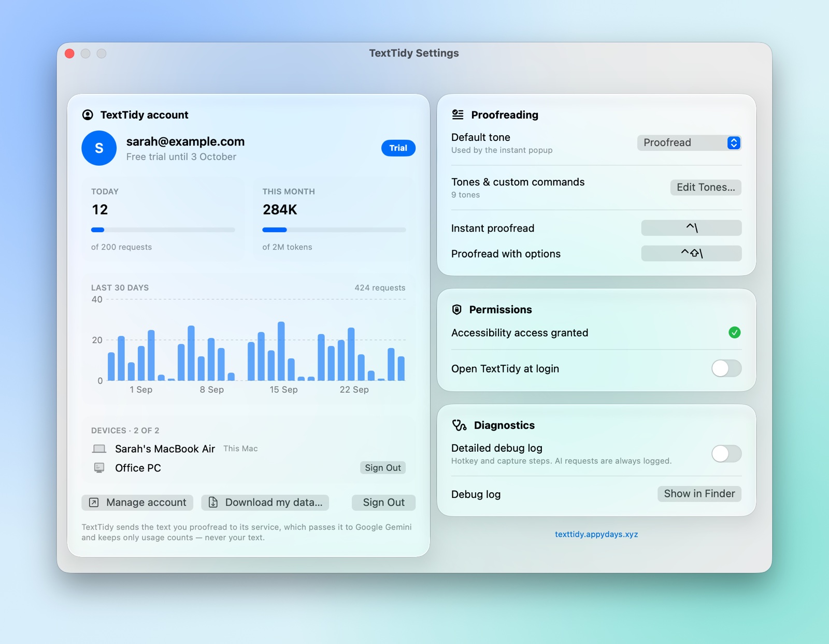
Task: Click the Diagnostics stethoscope icon
Action: (459, 425)
